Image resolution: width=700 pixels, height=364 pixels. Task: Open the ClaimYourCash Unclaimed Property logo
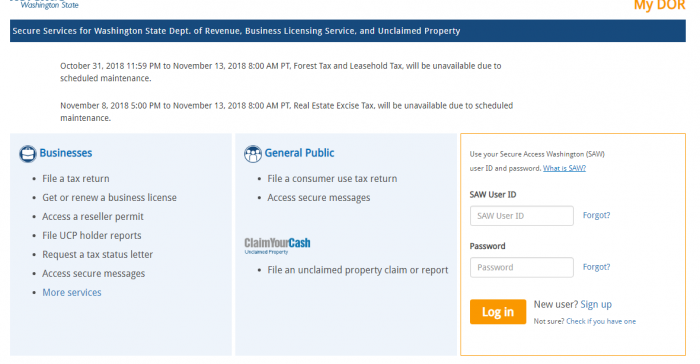pyautogui.click(x=277, y=246)
